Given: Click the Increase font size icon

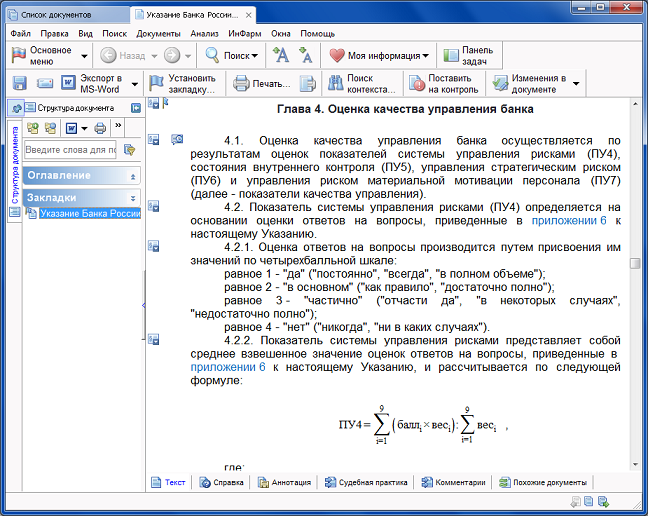Looking at the screenshot, I should (281, 55).
